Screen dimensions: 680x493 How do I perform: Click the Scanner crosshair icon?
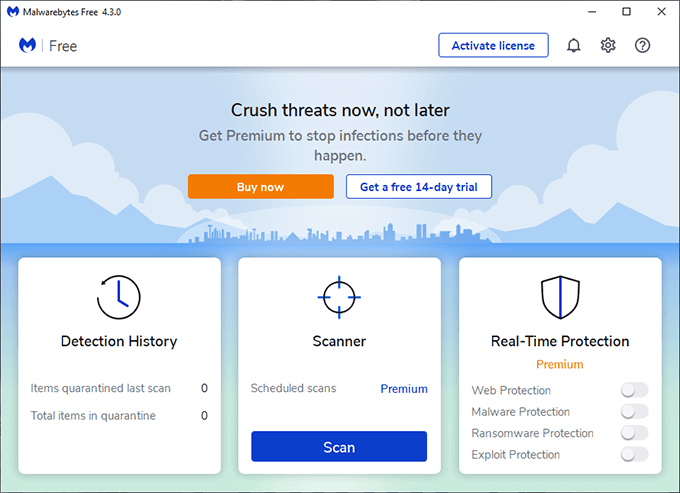tap(339, 297)
